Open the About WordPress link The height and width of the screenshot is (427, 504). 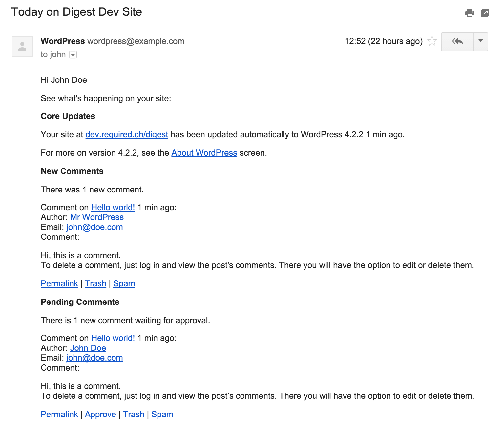(204, 153)
